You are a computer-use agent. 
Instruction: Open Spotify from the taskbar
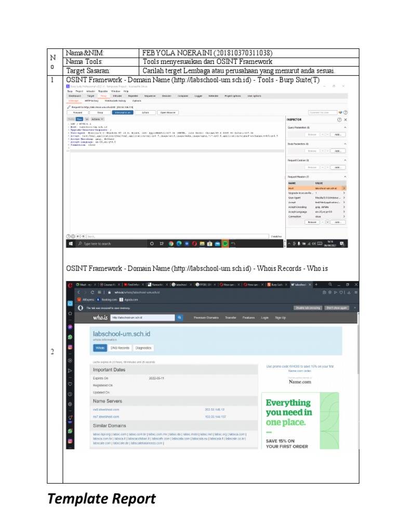[225, 244]
